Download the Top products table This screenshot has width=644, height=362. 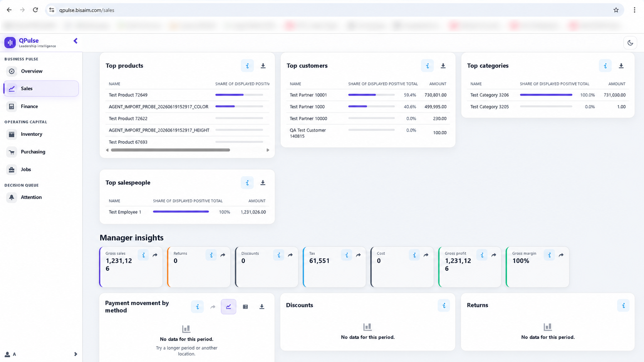tap(263, 66)
